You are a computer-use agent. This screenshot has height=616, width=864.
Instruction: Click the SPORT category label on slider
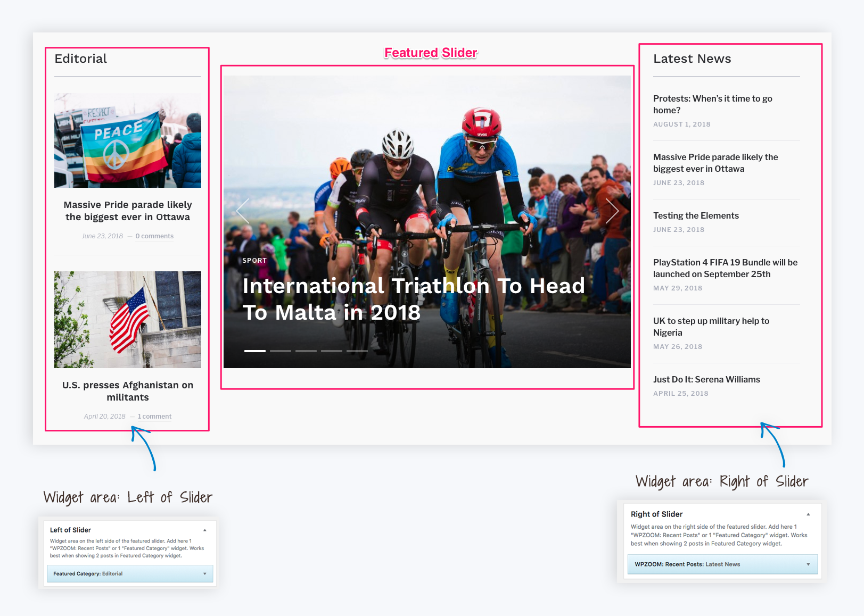point(254,261)
